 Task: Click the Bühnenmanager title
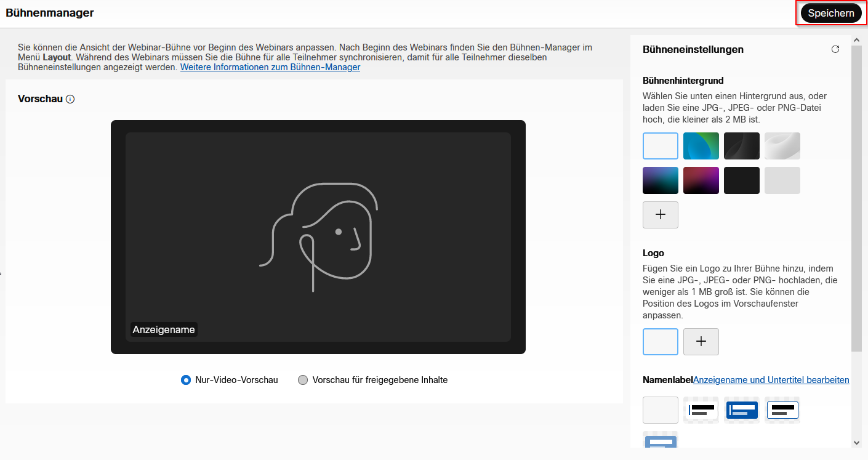(x=50, y=13)
